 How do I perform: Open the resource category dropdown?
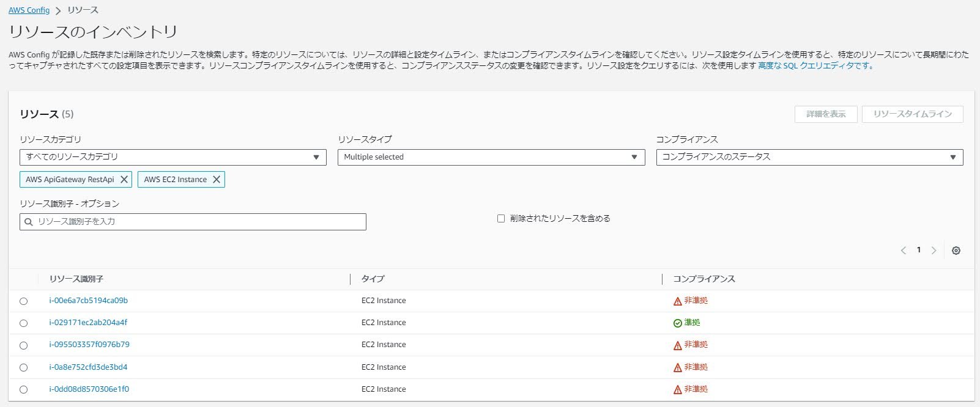(173, 157)
